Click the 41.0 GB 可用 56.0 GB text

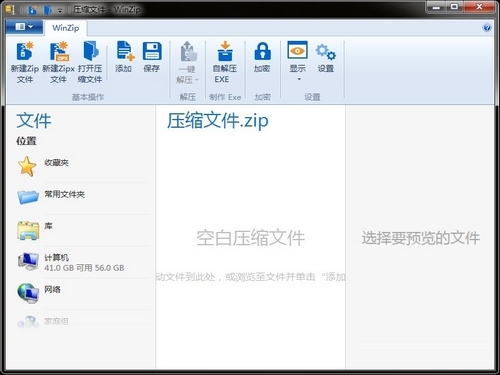84,268
